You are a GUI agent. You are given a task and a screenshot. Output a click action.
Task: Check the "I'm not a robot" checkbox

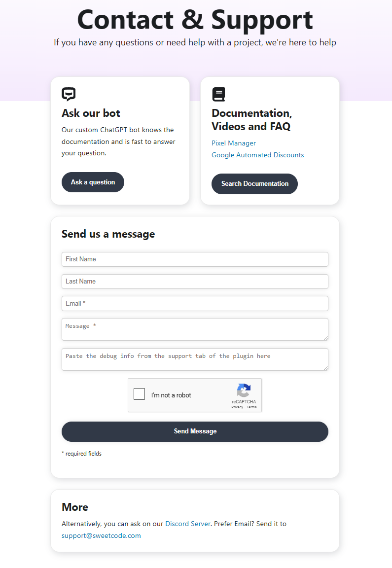point(140,394)
